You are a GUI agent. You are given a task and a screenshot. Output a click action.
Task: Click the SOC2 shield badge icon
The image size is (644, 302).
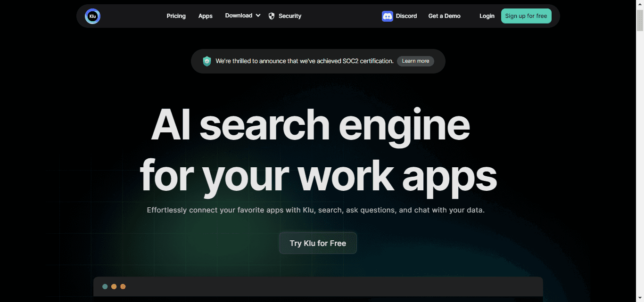coord(206,61)
